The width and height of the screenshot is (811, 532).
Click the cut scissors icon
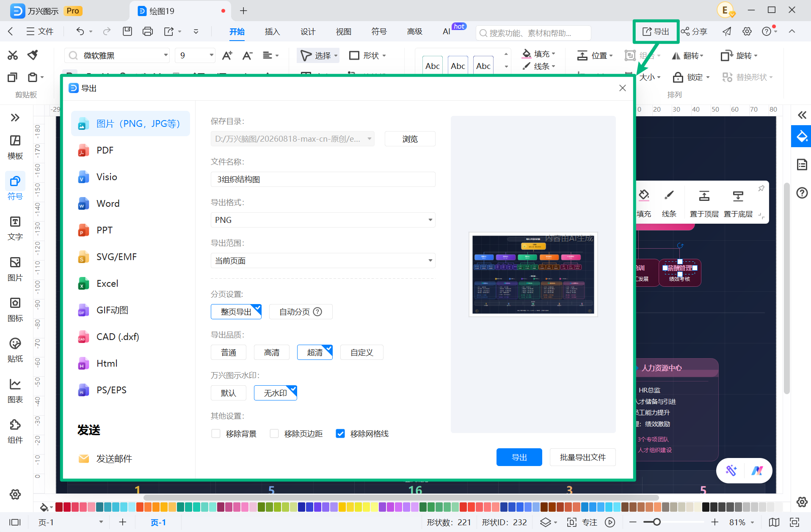tap(13, 55)
